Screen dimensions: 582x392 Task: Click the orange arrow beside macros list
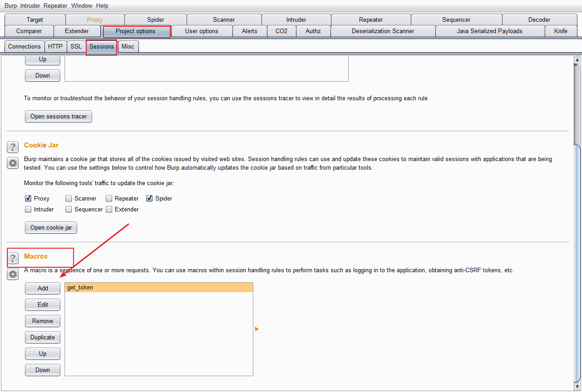point(257,329)
